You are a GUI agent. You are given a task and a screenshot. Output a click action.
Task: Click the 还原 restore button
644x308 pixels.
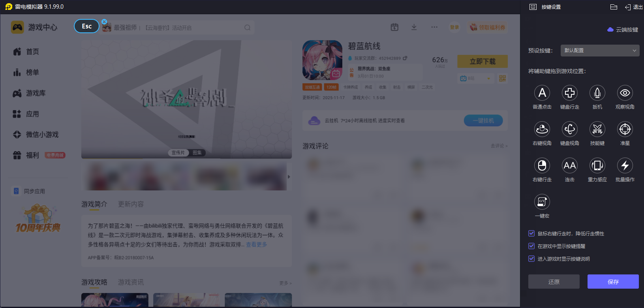pyautogui.click(x=554, y=282)
